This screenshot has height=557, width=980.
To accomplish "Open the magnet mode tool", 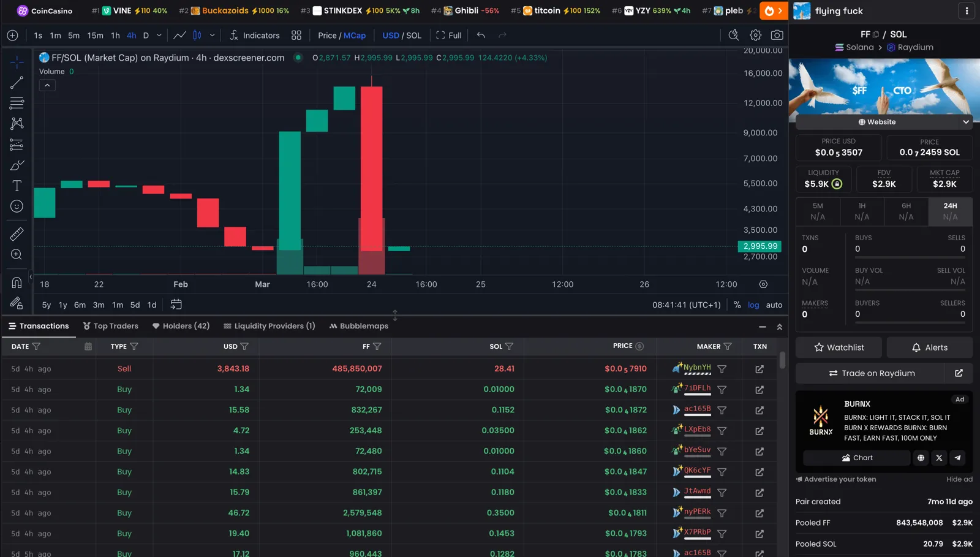I will pos(17,282).
